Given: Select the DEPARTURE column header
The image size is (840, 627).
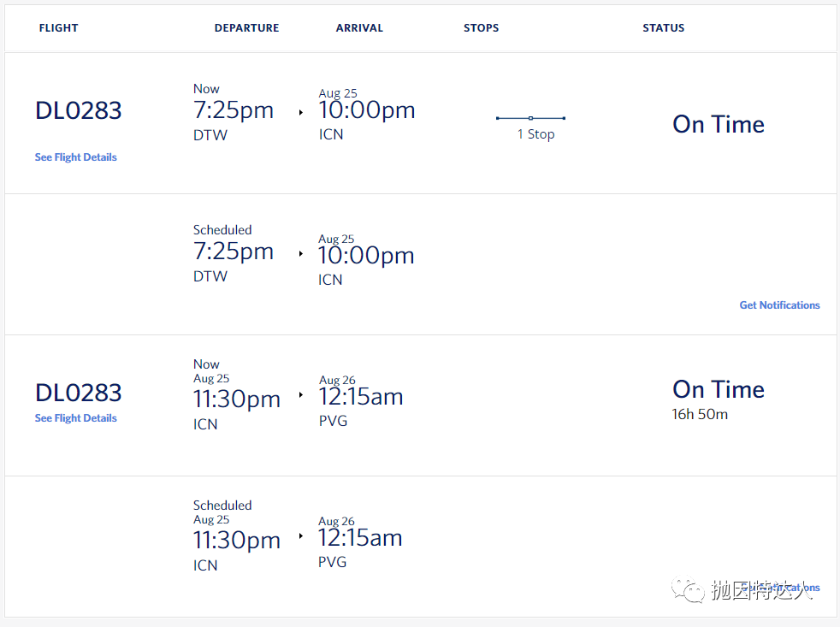Looking at the screenshot, I should click(246, 28).
